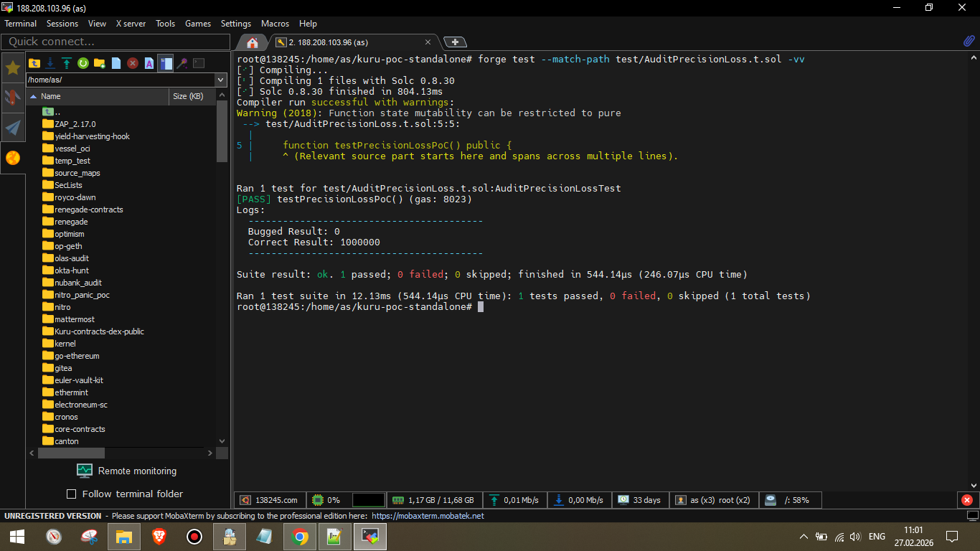Click the CPU usage 0% indicator
This screenshot has width=980, height=551.
pos(329,500)
